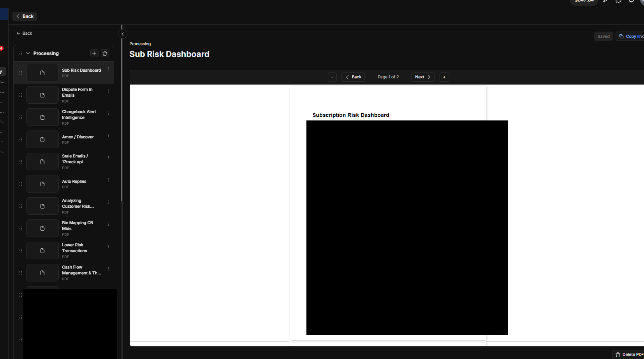Zoom out PDF with minus button
This screenshot has width=644, height=359.
click(332, 77)
